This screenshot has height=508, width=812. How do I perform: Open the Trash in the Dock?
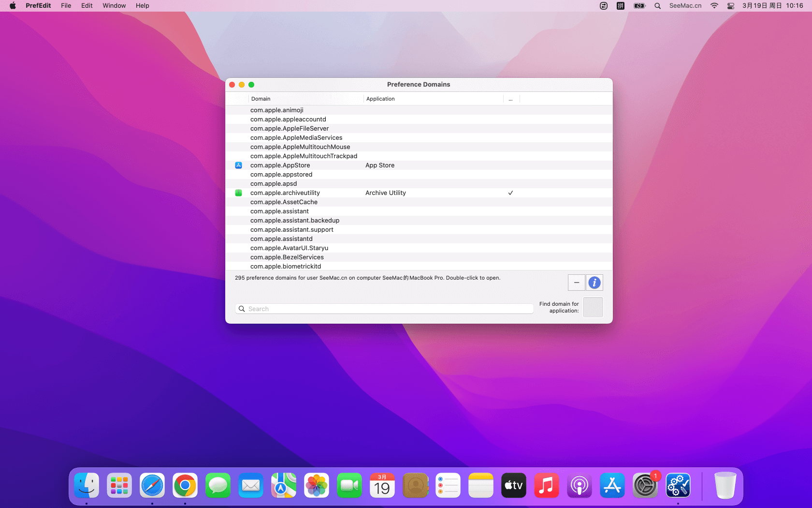(725, 485)
